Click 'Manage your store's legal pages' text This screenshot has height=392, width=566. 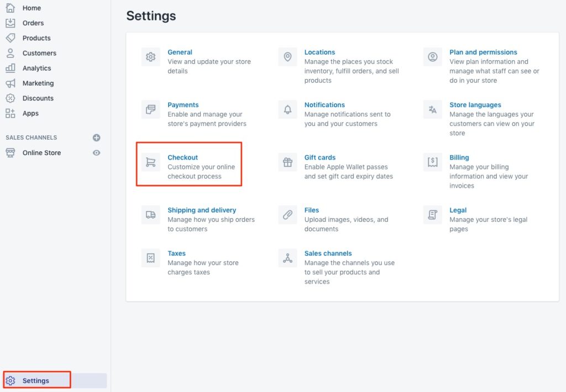tap(488, 224)
